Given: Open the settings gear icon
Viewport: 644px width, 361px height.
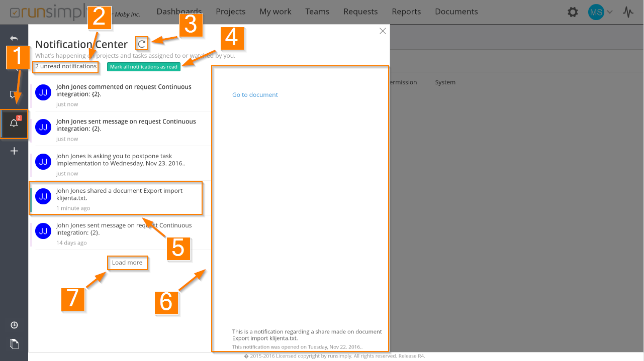Looking at the screenshot, I should [x=573, y=12].
